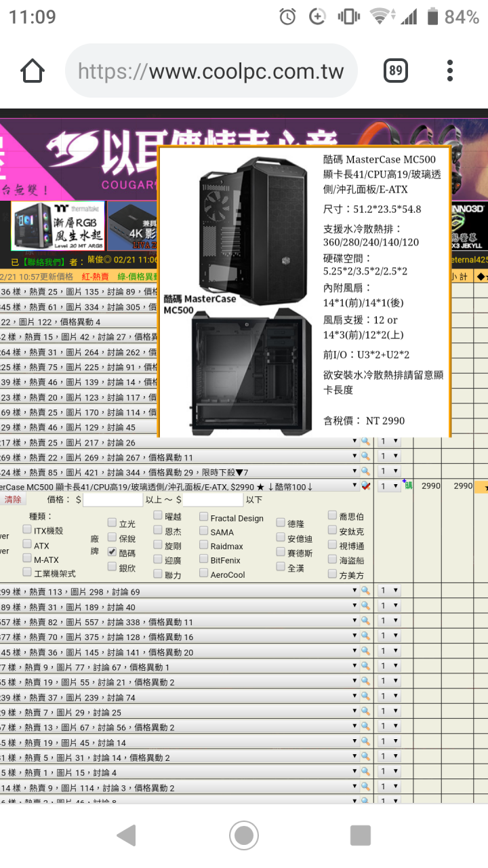
Task: Click the magnifier icon on the 熱賣70 圖片375 row
Action: tap(365, 636)
